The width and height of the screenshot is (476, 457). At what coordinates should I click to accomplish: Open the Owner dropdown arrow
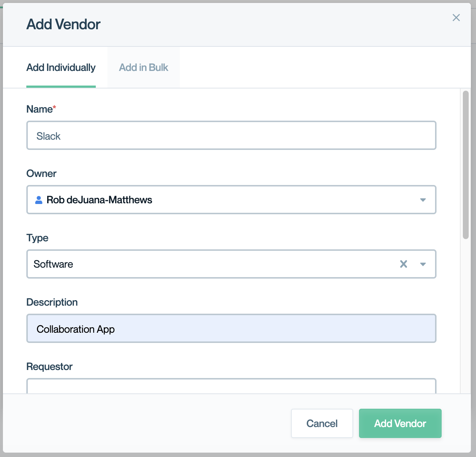click(423, 200)
